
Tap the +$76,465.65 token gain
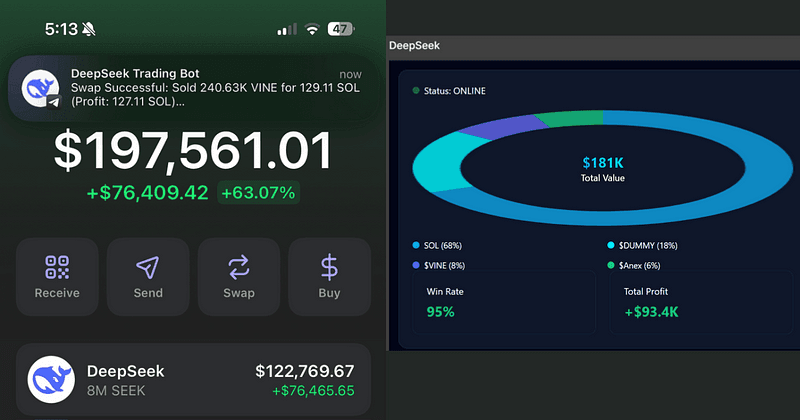(x=313, y=391)
